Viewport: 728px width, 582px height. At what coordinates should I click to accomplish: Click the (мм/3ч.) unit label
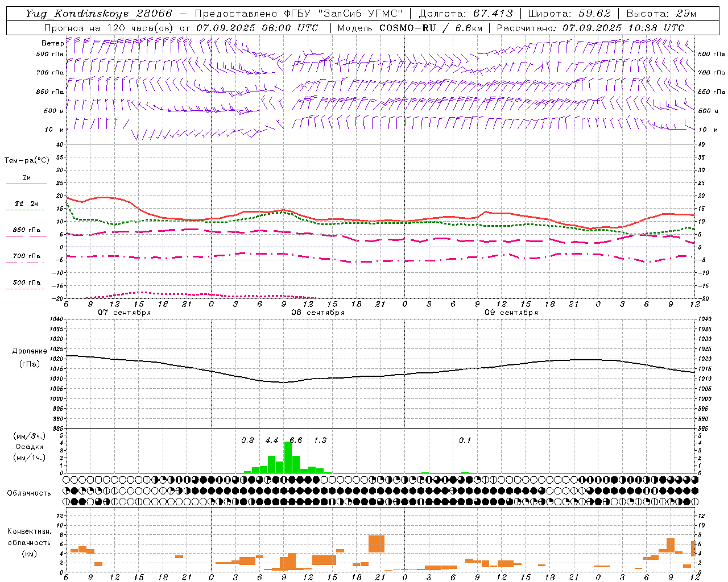point(30,436)
